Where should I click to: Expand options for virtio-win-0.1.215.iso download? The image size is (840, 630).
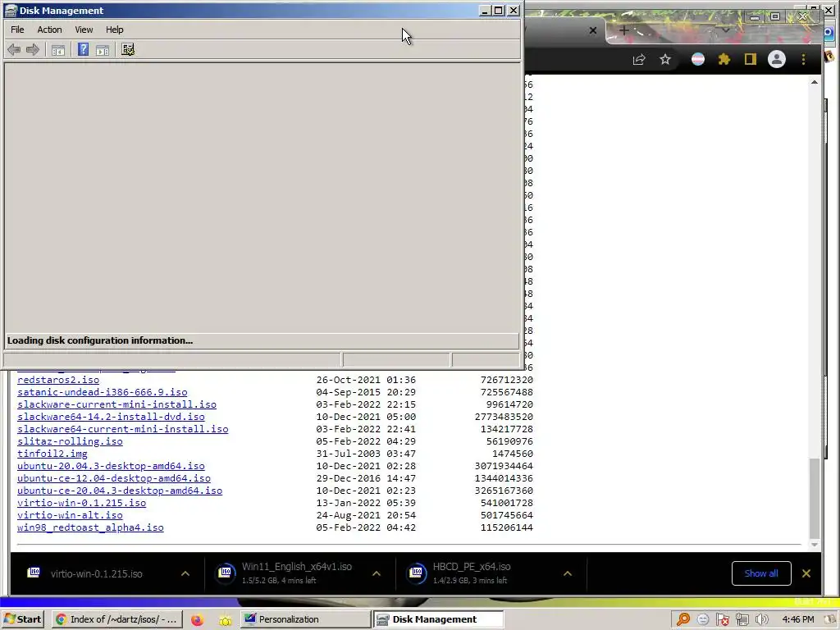(x=185, y=573)
